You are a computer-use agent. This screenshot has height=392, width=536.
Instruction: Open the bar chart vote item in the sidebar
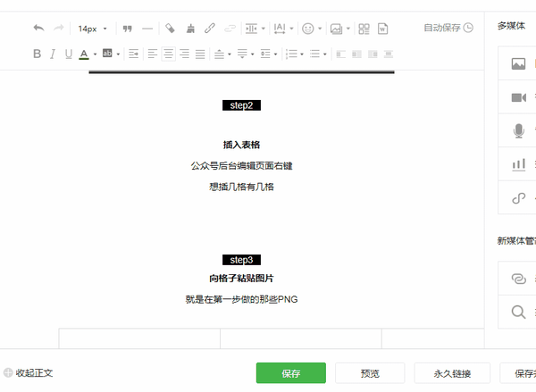[518, 164]
